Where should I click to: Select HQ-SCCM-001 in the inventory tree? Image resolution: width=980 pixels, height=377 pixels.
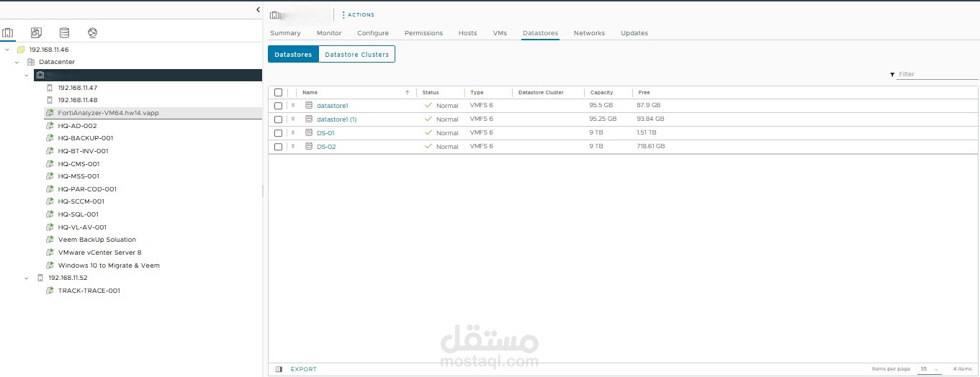pos(81,201)
